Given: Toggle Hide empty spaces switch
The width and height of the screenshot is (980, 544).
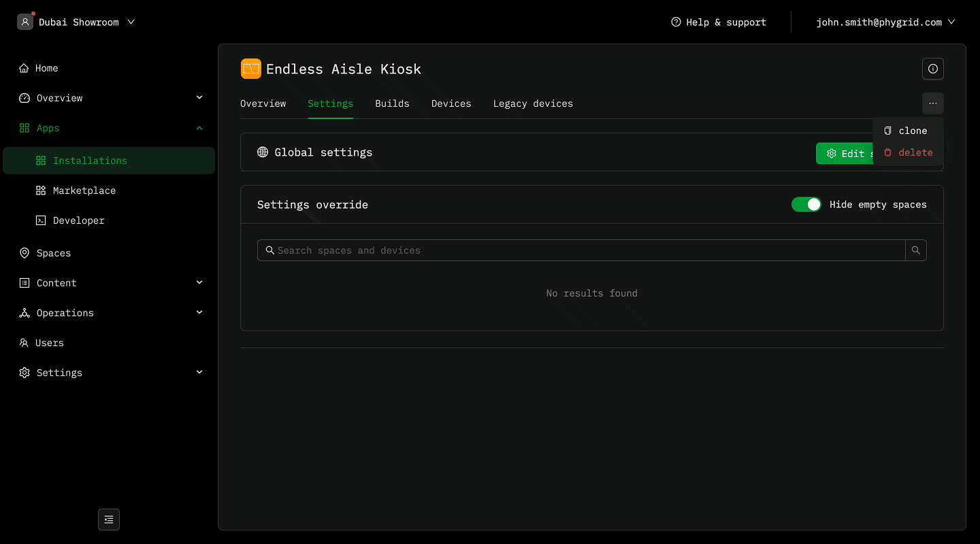Looking at the screenshot, I should click(x=806, y=205).
